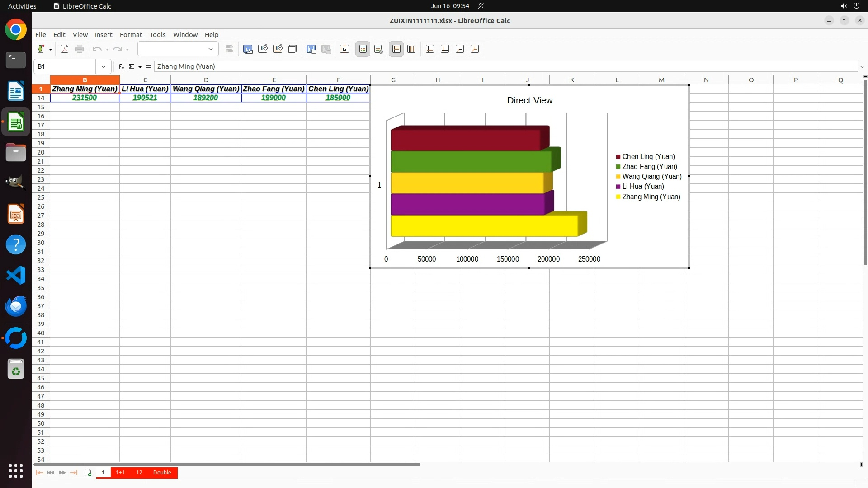Toggle the Legend On/Off button
Image resolution: width=868 pixels, height=488 pixels.
(363, 49)
